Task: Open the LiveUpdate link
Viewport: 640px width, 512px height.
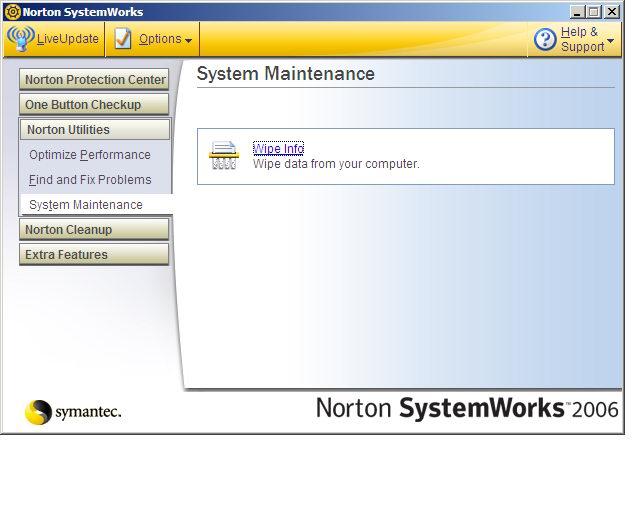Action: pos(68,39)
